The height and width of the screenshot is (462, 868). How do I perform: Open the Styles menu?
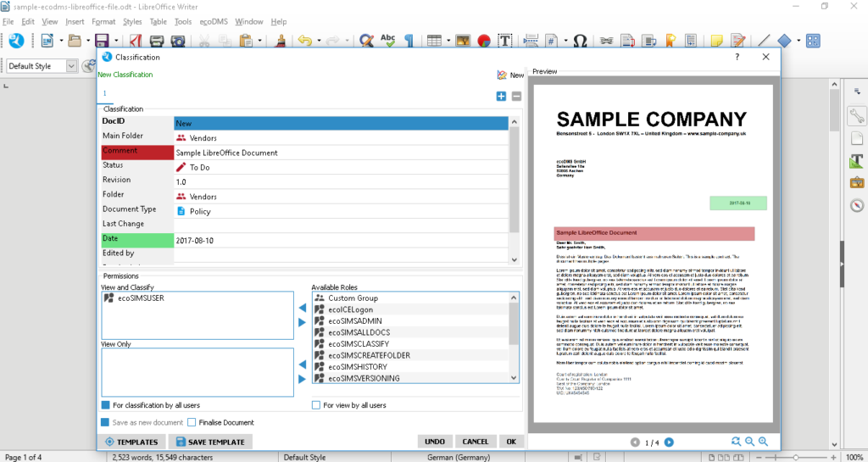[132, 21]
